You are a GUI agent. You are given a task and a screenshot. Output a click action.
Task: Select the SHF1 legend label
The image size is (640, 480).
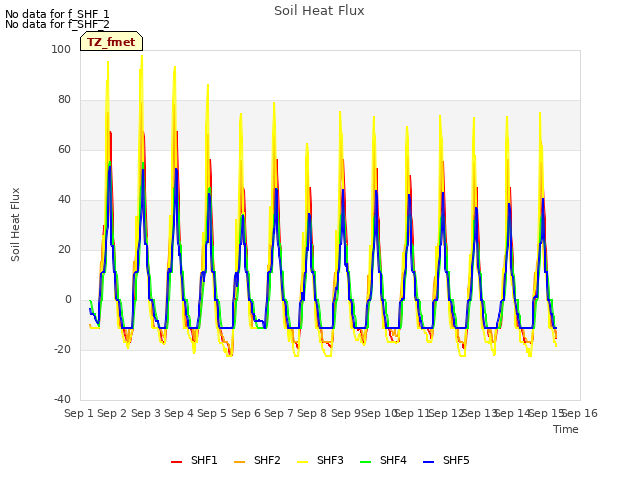click(204, 460)
